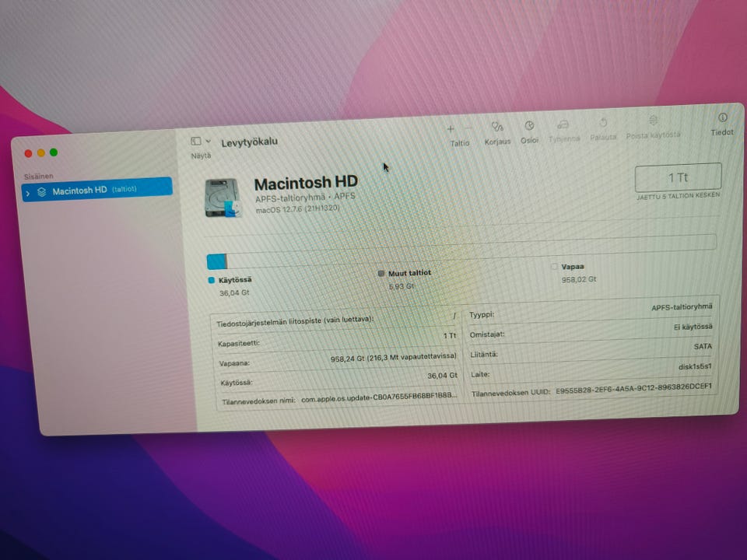Click the minus remove volume icon
The height and width of the screenshot is (560, 747).
468,128
